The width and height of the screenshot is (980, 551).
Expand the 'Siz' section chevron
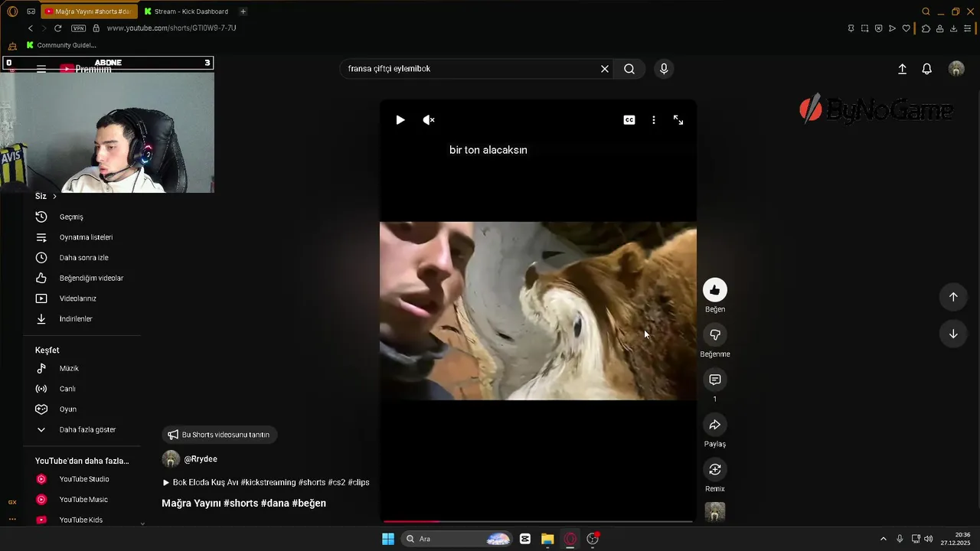(x=54, y=197)
